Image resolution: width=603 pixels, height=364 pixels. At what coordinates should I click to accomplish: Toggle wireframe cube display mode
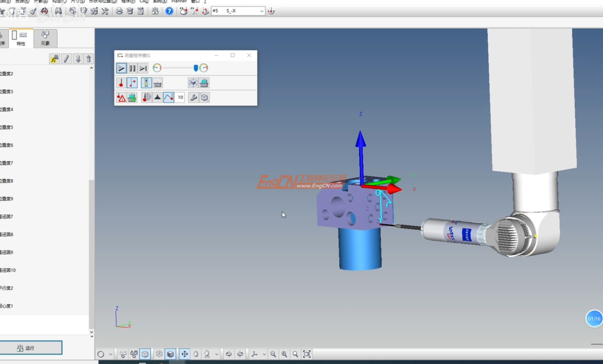pos(159,354)
